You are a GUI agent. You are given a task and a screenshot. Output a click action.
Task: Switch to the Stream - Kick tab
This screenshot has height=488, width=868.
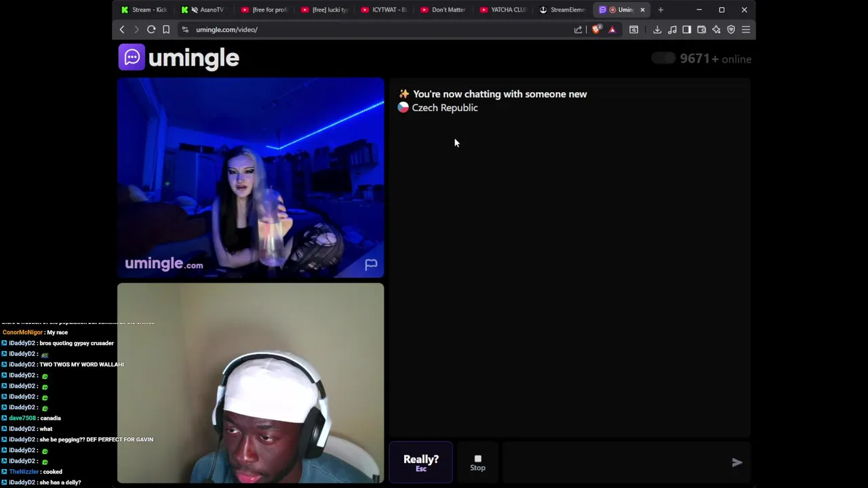144,9
